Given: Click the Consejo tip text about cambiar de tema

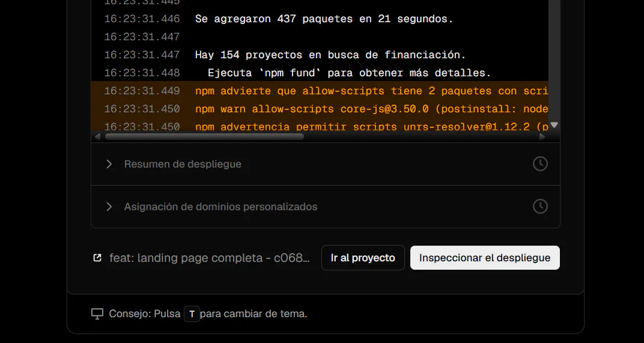Looking at the screenshot, I should click(208, 314).
